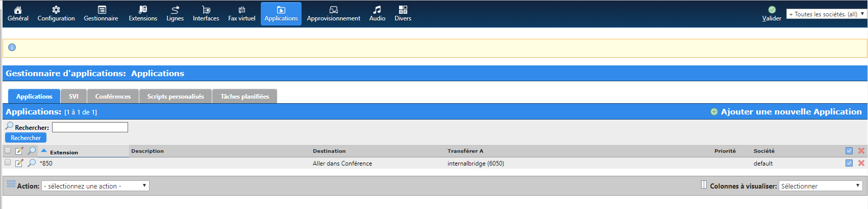
Task: Sort by the Extension column arrow
Action: pyautogui.click(x=44, y=151)
